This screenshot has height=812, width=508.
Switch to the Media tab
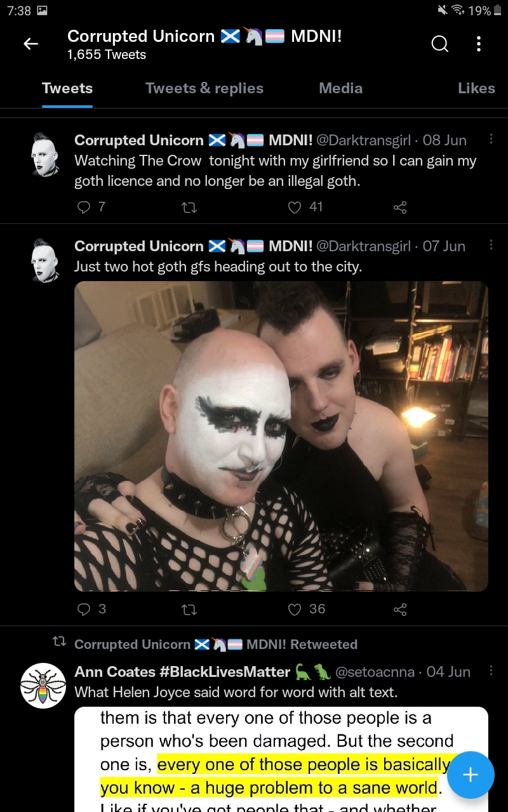341,88
